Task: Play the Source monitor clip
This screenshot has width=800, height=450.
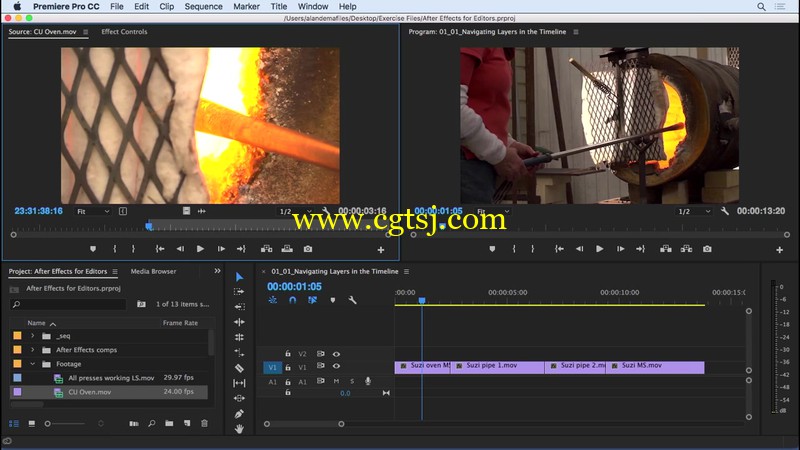Action: [x=200, y=249]
